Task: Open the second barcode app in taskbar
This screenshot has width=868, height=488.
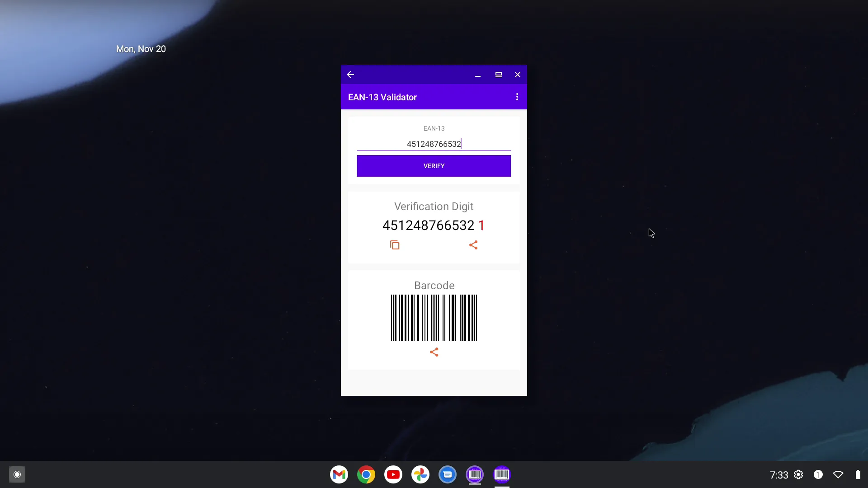Action: tap(501, 474)
